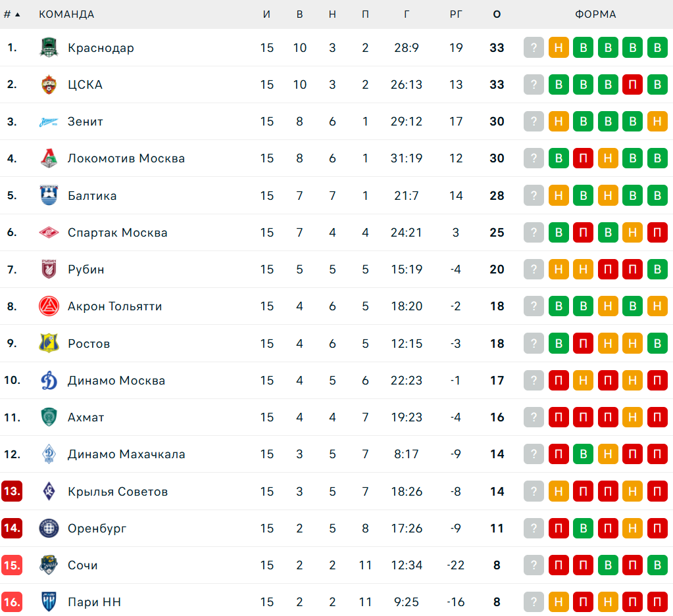Click Краснодар's upcoming match ? badge
The width and height of the screenshot is (673, 616).
[534, 48]
